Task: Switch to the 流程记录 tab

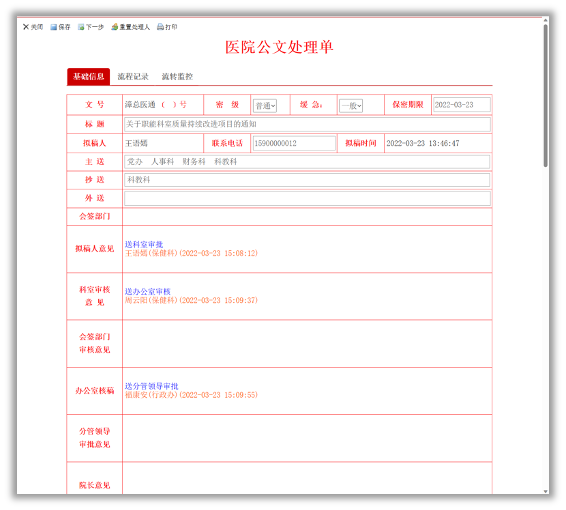Action: (133, 77)
